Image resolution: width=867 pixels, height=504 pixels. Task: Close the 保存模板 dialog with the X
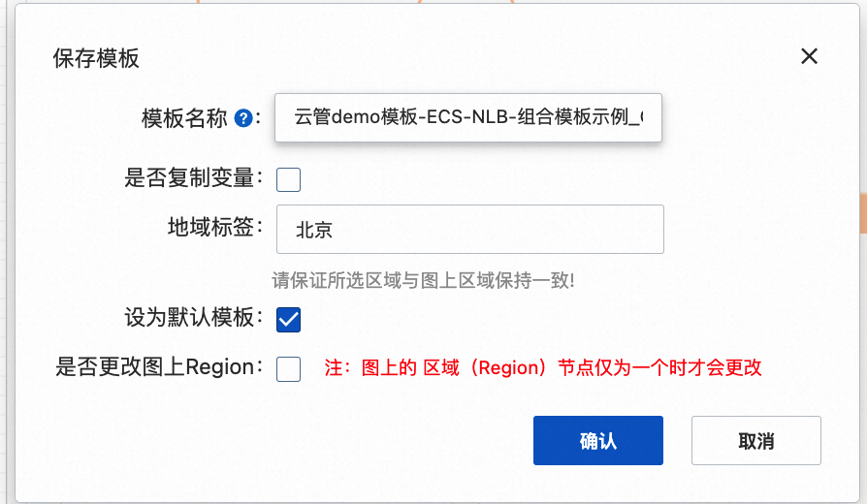click(x=809, y=56)
